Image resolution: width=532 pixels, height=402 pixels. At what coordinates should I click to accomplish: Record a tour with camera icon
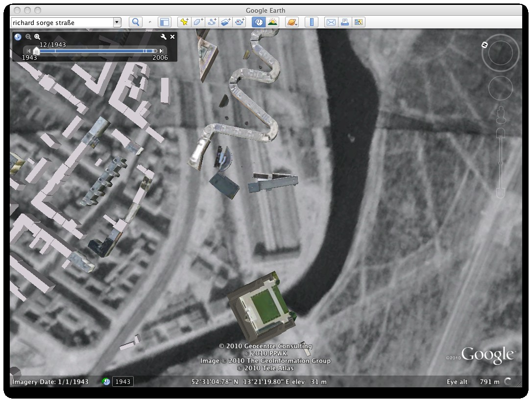(x=239, y=22)
